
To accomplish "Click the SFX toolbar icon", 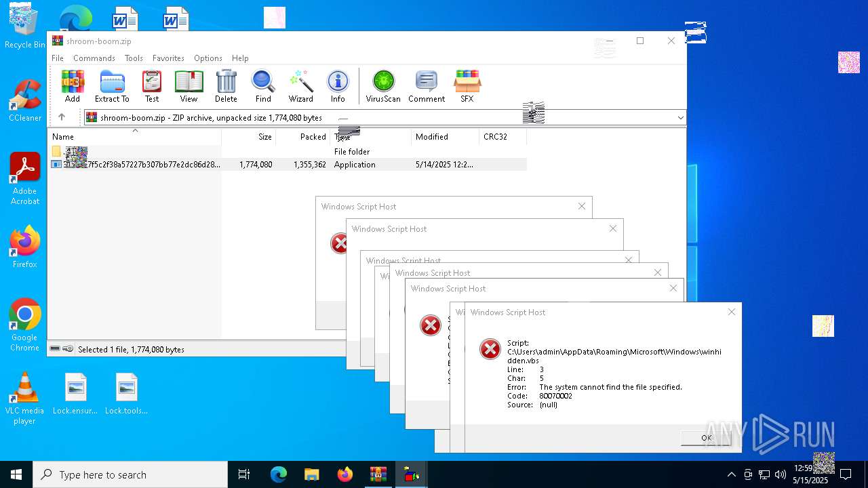I will tap(467, 86).
